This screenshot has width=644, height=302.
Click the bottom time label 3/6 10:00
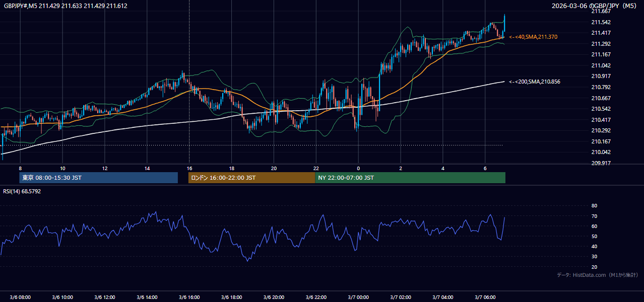click(62, 297)
